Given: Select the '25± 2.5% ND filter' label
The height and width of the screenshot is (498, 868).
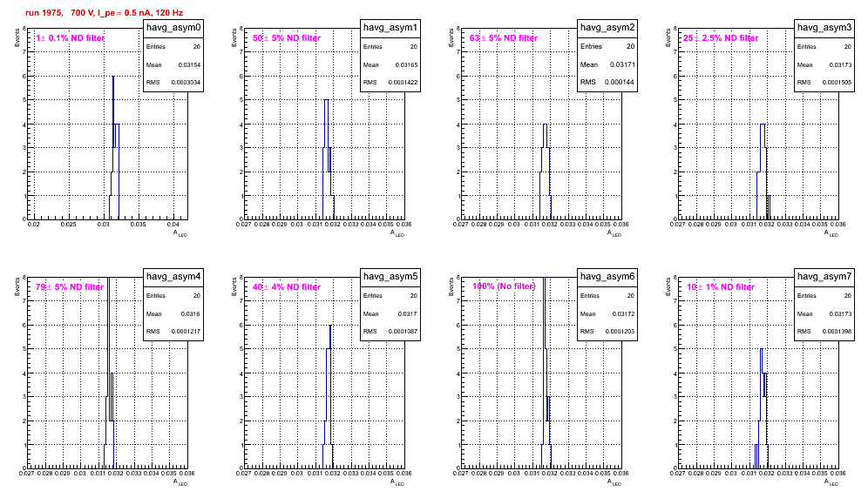Looking at the screenshot, I should 721,38.
